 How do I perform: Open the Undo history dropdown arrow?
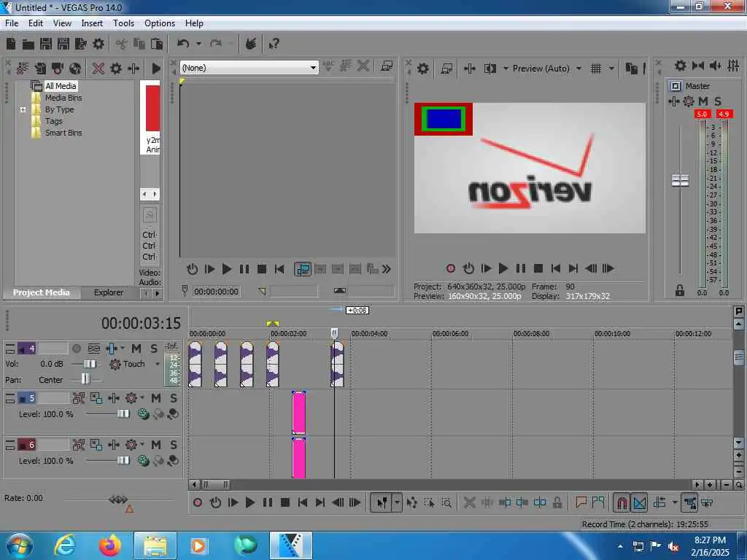[198, 44]
